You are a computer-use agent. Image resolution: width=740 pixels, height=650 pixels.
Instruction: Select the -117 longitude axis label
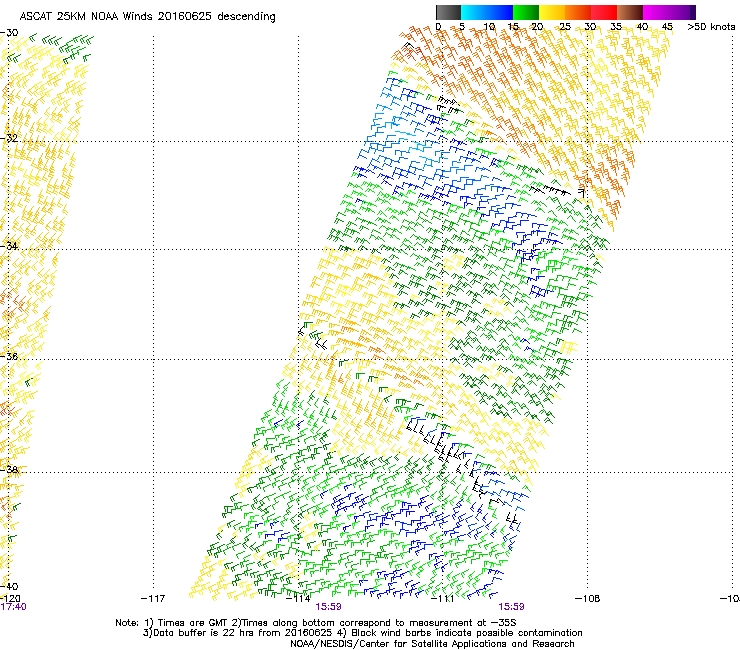pos(153,599)
